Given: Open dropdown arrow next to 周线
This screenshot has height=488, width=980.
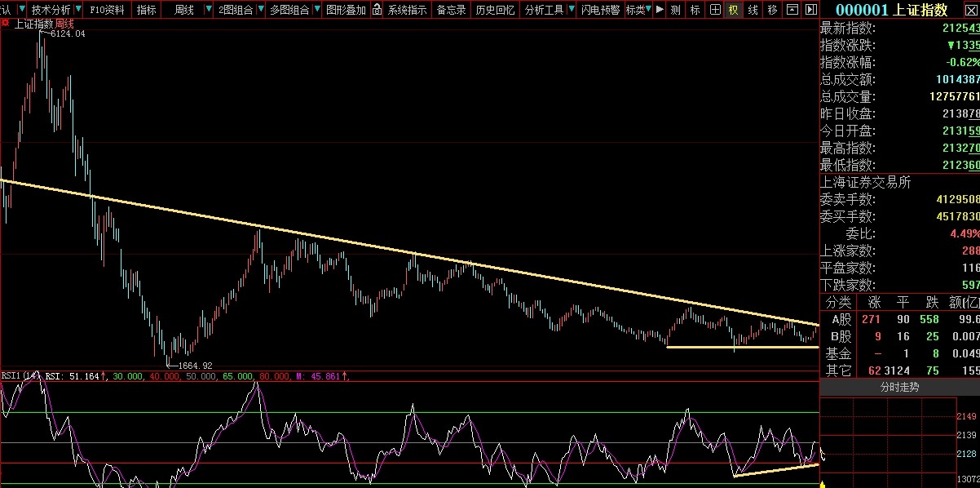Looking at the screenshot, I should point(209,10).
